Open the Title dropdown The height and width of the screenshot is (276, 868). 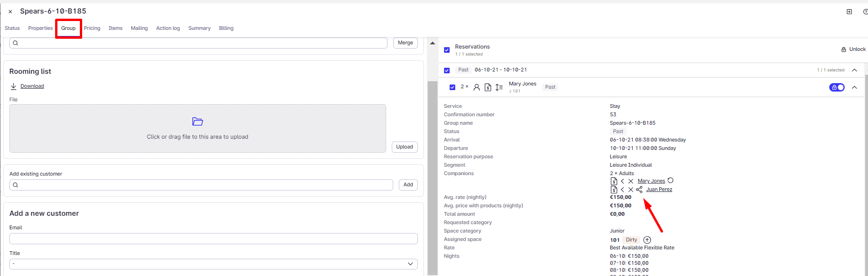click(x=213, y=264)
